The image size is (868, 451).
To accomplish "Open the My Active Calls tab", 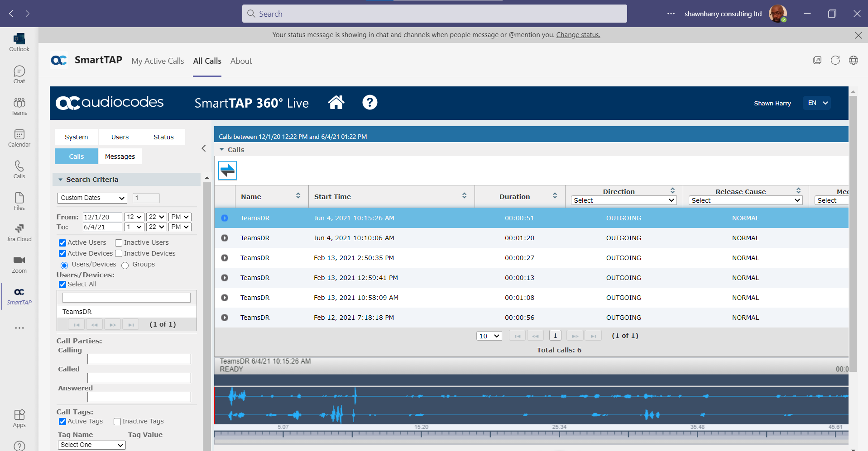I will pos(157,61).
